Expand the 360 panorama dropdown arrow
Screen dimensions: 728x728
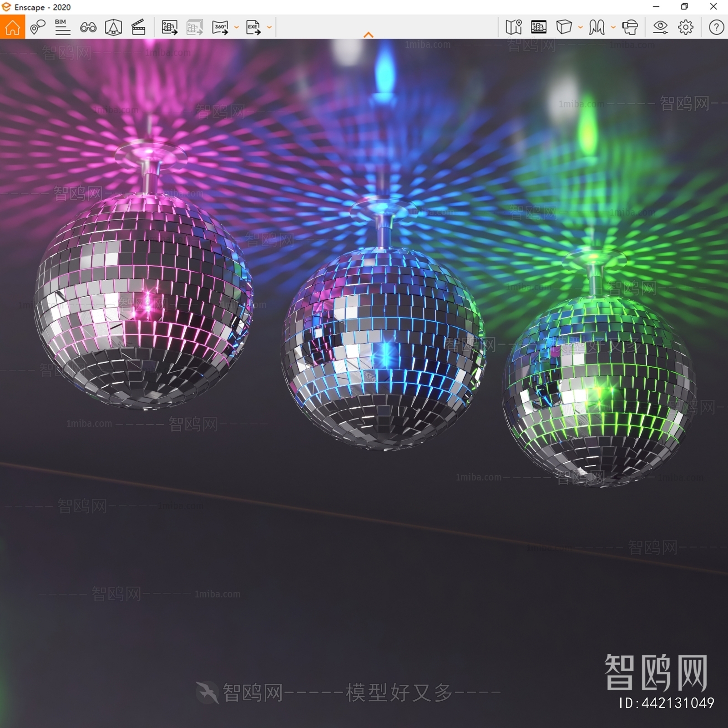pos(237,27)
